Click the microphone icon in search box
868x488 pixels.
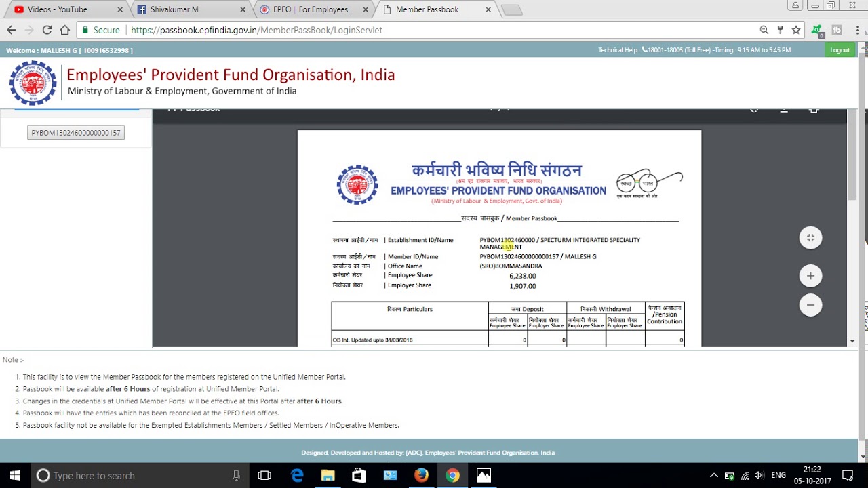click(x=236, y=475)
